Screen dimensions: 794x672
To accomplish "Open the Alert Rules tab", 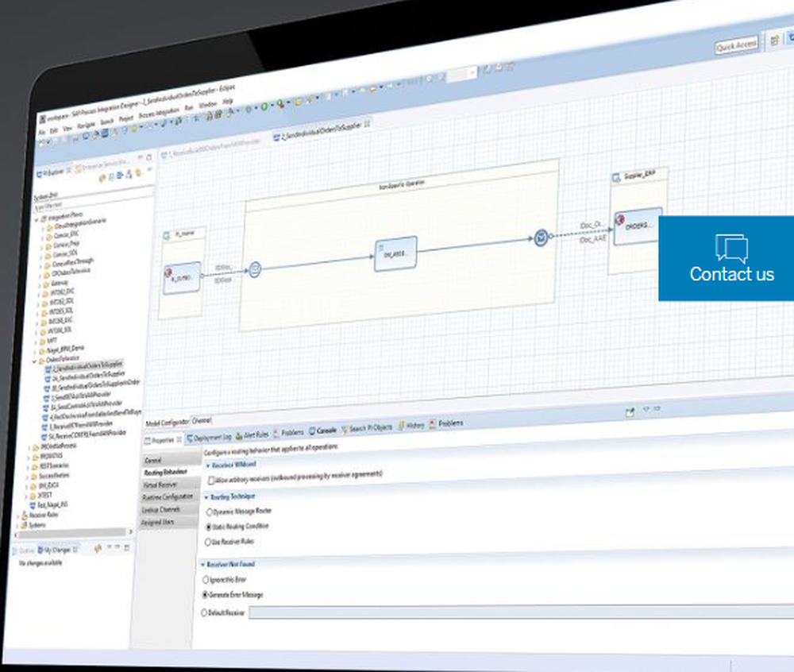I will point(252,434).
